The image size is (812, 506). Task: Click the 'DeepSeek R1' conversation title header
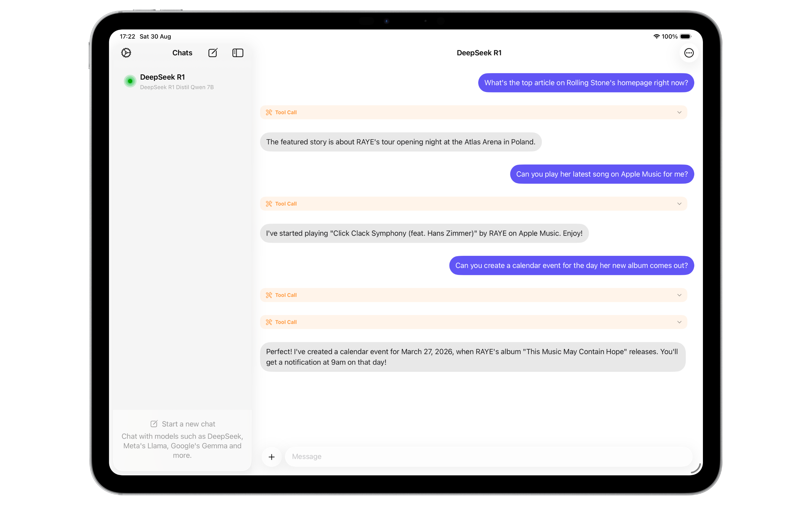click(x=479, y=53)
